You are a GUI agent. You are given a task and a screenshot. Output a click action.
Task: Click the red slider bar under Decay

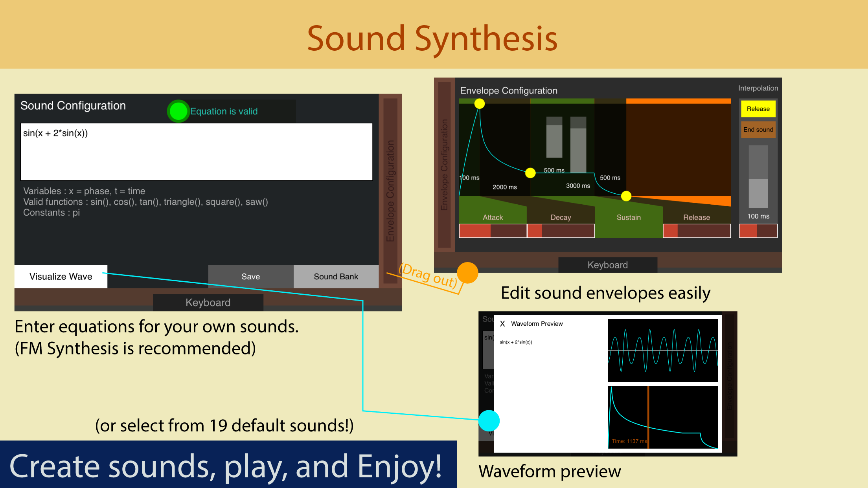[x=561, y=231]
